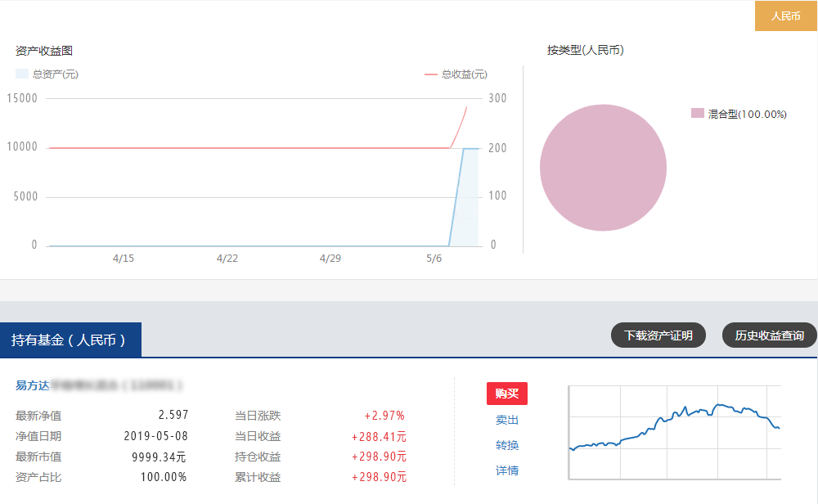818x504 pixels.
Task: Click the 人民币 currency button
Action: tap(785, 16)
